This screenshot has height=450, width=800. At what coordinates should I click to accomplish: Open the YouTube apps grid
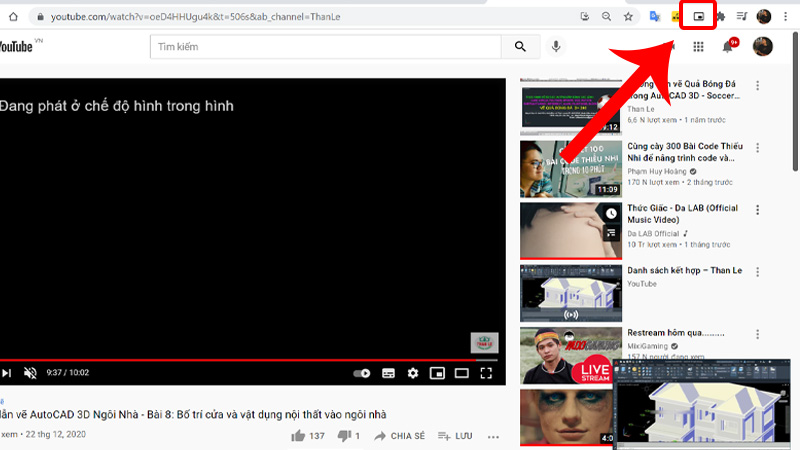tap(698, 46)
